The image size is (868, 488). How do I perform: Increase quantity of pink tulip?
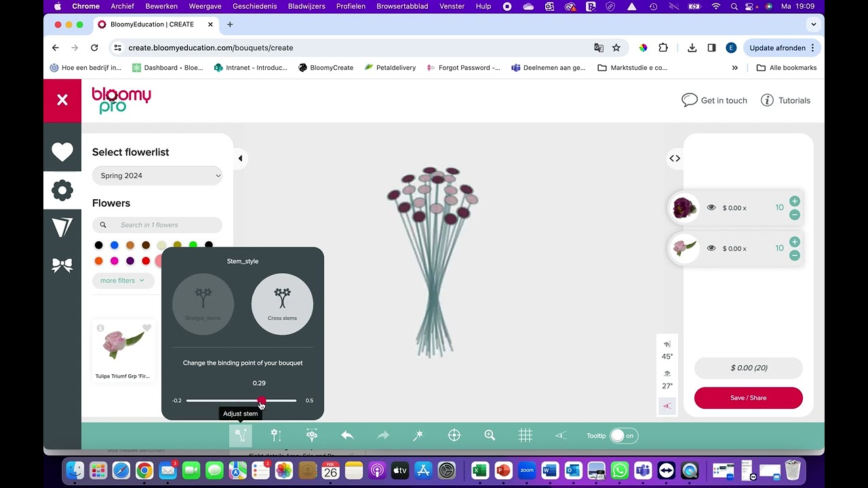(795, 242)
